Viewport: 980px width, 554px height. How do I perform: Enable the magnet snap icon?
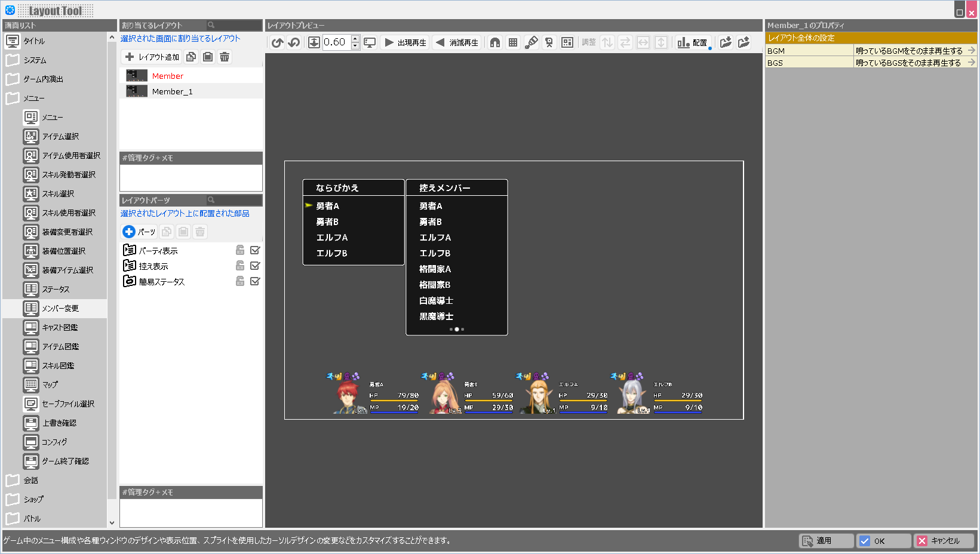[x=495, y=42]
